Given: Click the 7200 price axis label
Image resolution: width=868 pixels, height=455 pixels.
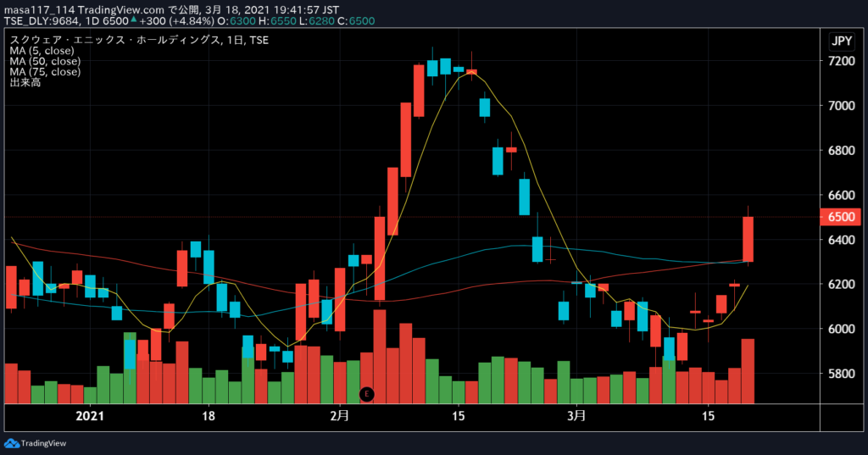Looking at the screenshot, I should coord(842,61).
